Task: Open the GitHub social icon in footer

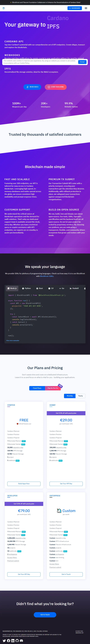Action: coord(17,641)
